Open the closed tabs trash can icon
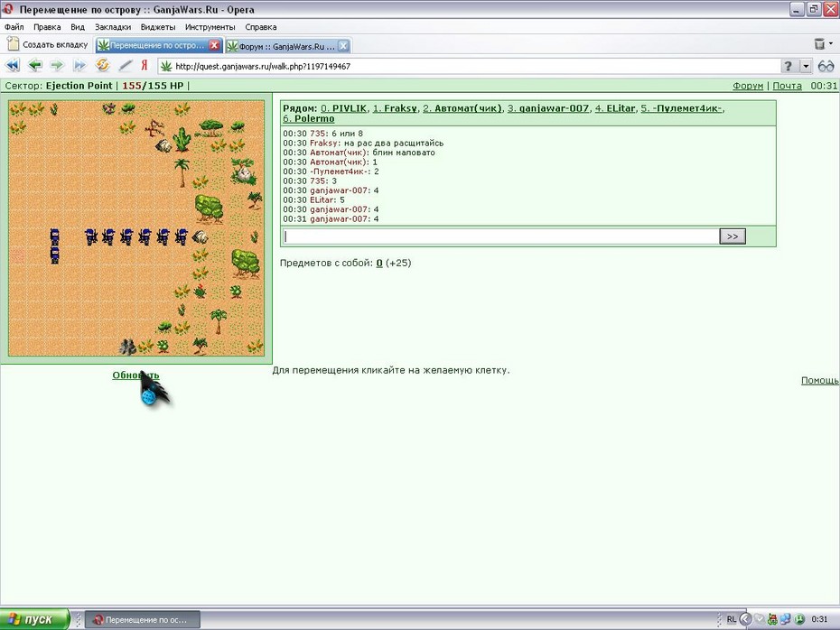840x630 pixels. (819, 44)
